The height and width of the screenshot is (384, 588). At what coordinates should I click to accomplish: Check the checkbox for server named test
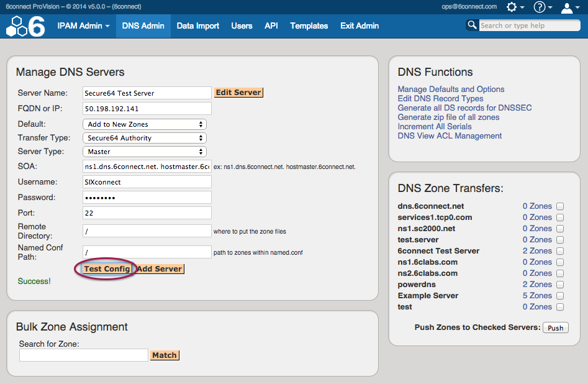(x=560, y=307)
